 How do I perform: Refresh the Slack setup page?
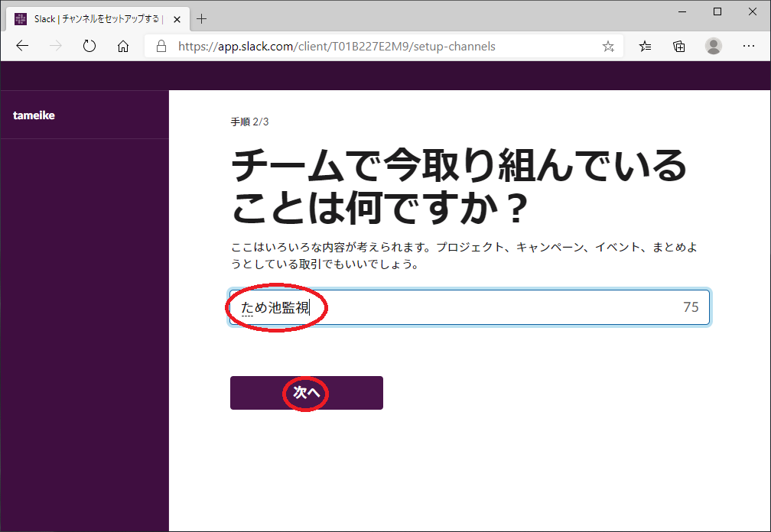89,47
